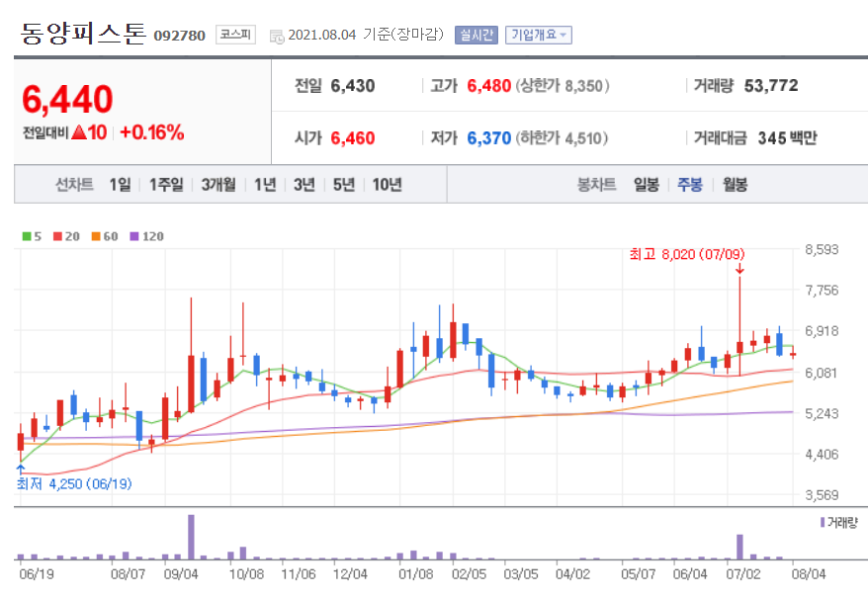Click the 08/04 date axis label

(x=809, y=574)
